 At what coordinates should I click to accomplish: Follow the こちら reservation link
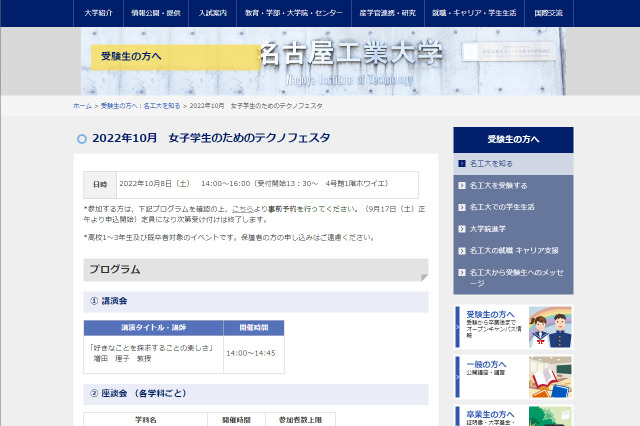coord(242,209)
